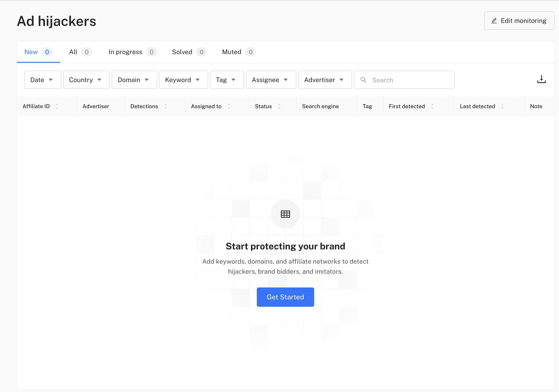Image resolution: width=559 pixels, height=392 pixels.
Task: Open the Country filter dropdown
Action: tap(87, 80)
